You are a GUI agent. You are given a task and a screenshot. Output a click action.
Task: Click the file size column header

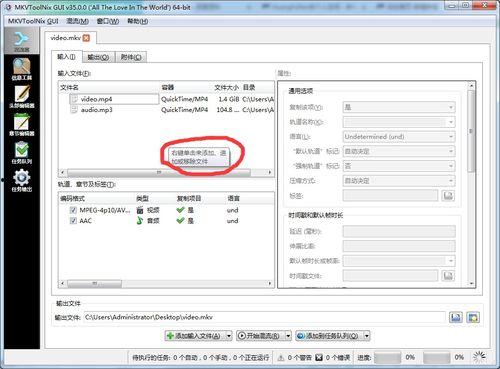coord(226,87)
